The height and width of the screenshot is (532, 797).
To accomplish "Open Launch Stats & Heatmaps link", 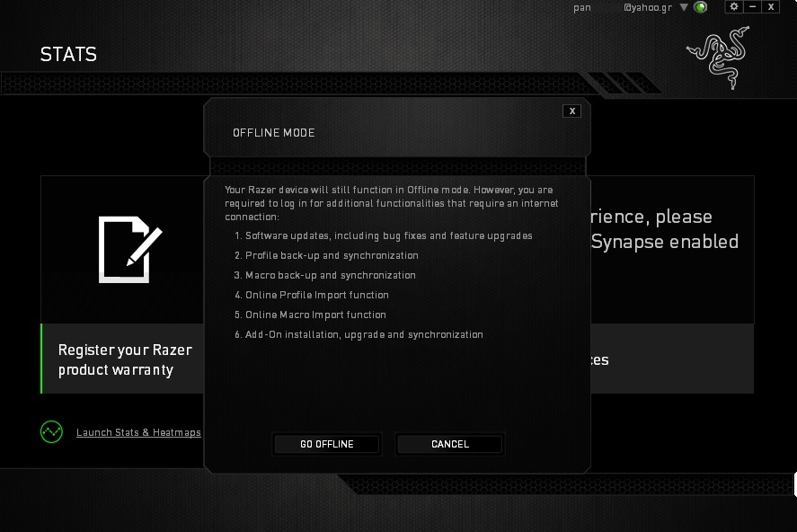I will (138, 432).
